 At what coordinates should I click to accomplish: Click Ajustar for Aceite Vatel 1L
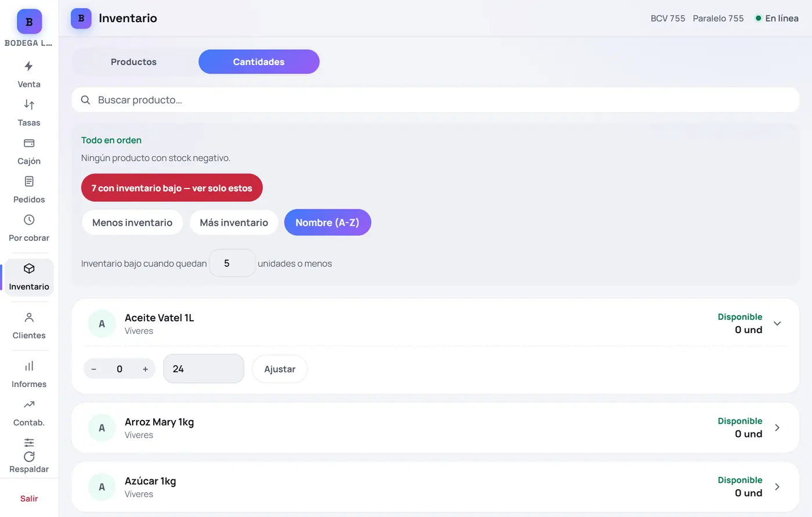(x=280, y=369)
